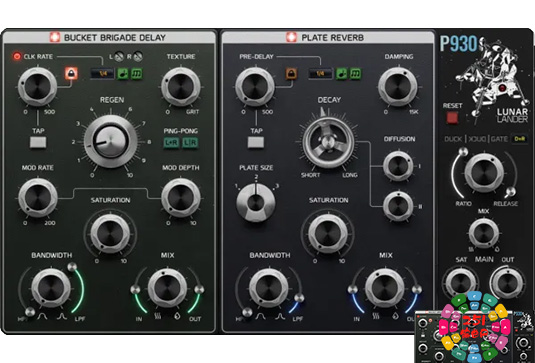Enable triplet note in delay section
This screenshot has width=535, height=363.
pos(137,73)
